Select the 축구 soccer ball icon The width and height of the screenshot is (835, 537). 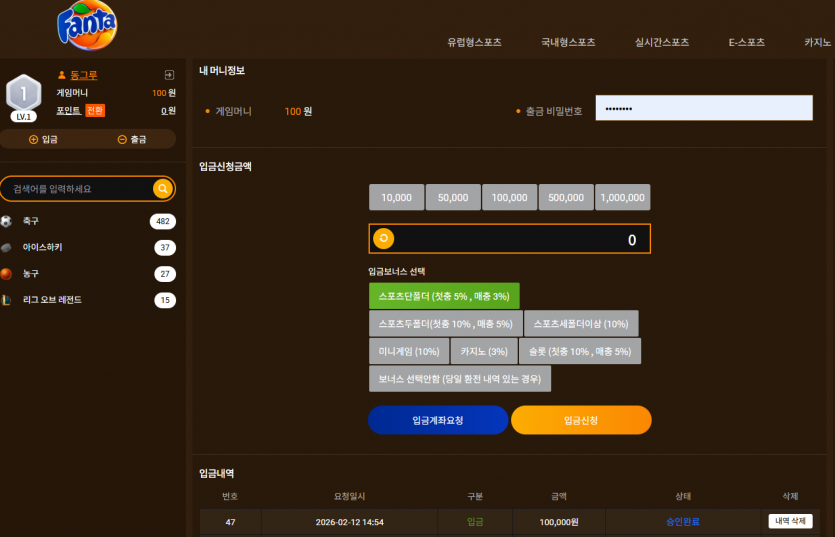pyautogui.click(x=6, y=221)
